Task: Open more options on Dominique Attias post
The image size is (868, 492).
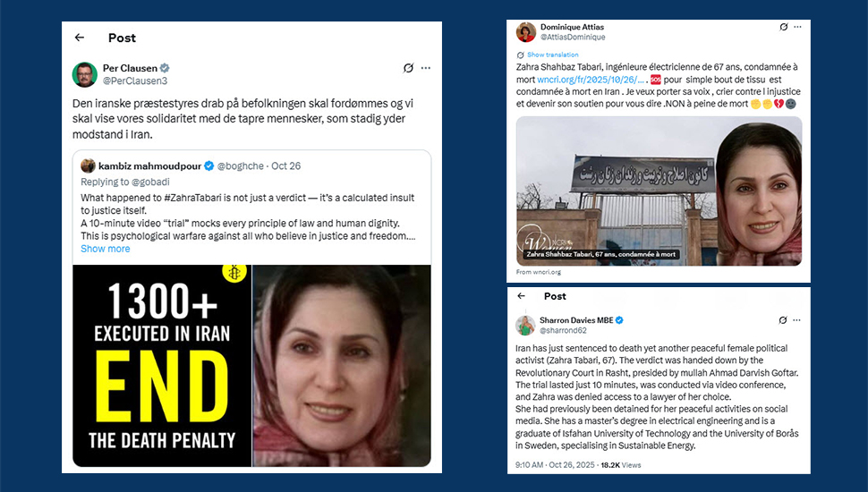Action: (797, 27)
